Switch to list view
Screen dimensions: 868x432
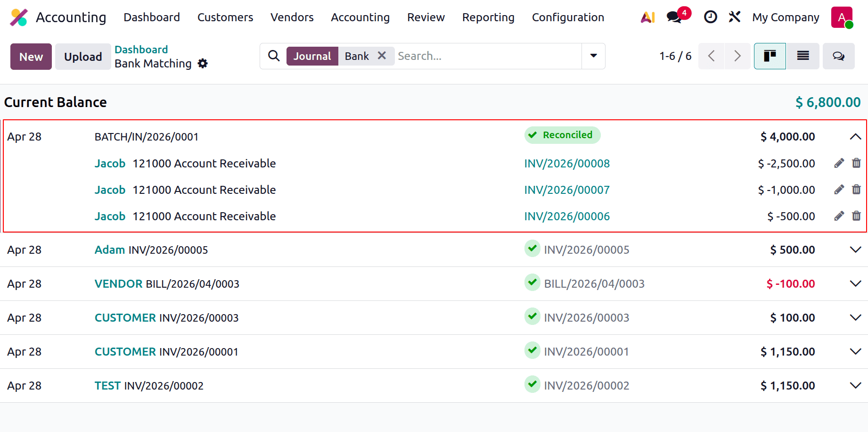803,56
